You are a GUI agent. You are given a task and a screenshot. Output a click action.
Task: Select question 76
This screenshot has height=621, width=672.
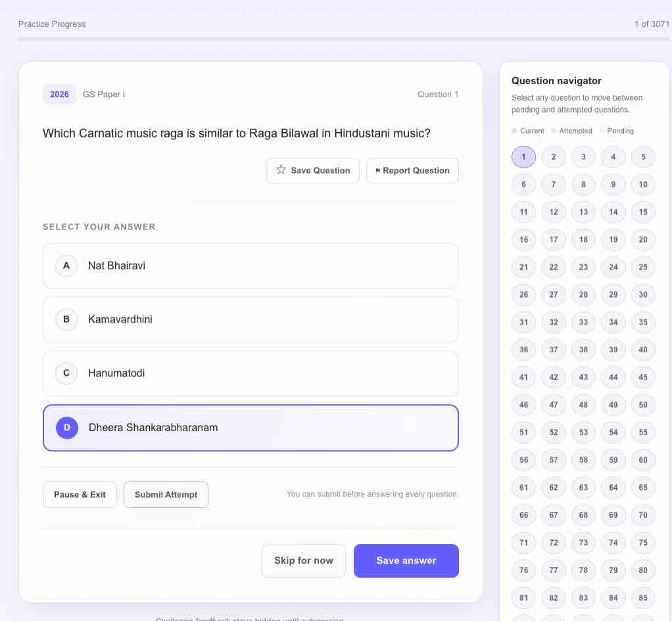(x=523, y=570)
